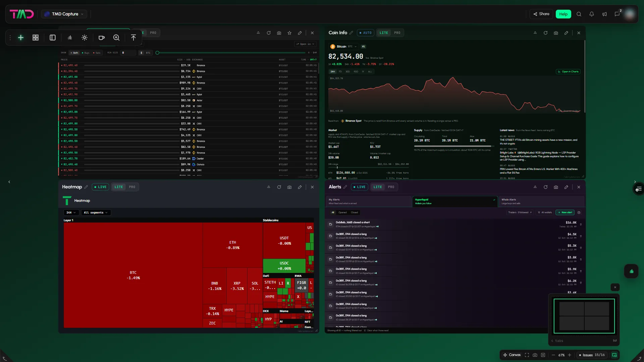
Task: Click the trade size range slider handle
Action: click(x=157, y=53)
